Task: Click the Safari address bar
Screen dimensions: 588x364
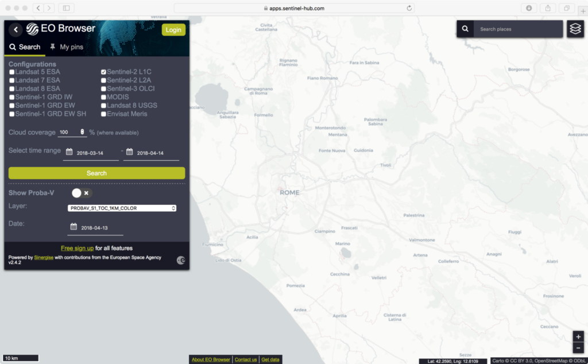Action: click(x=295, y=8)
